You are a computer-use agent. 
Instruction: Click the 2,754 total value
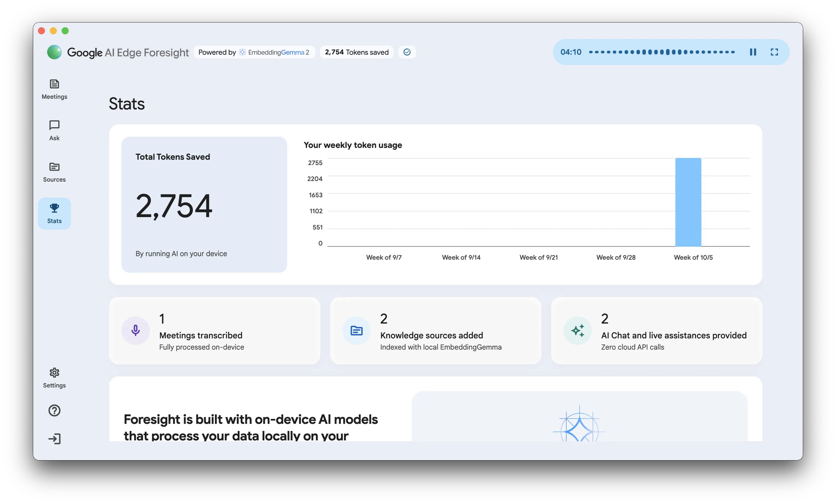(174, 206)
